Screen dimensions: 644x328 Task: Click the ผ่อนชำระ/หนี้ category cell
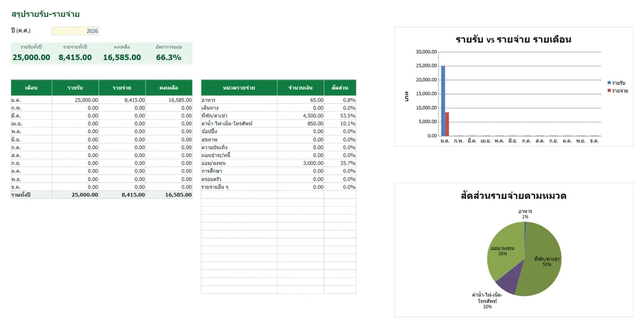[x=239, y=155]
